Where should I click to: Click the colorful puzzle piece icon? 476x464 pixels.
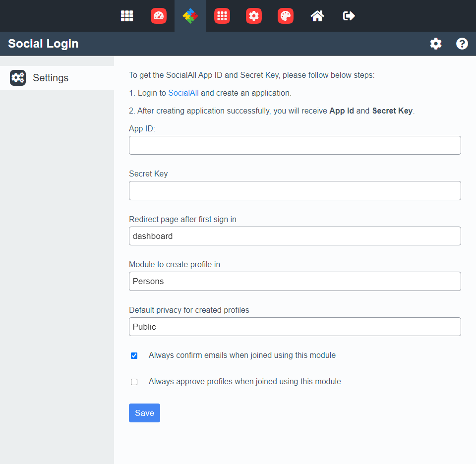click(190, 16)
